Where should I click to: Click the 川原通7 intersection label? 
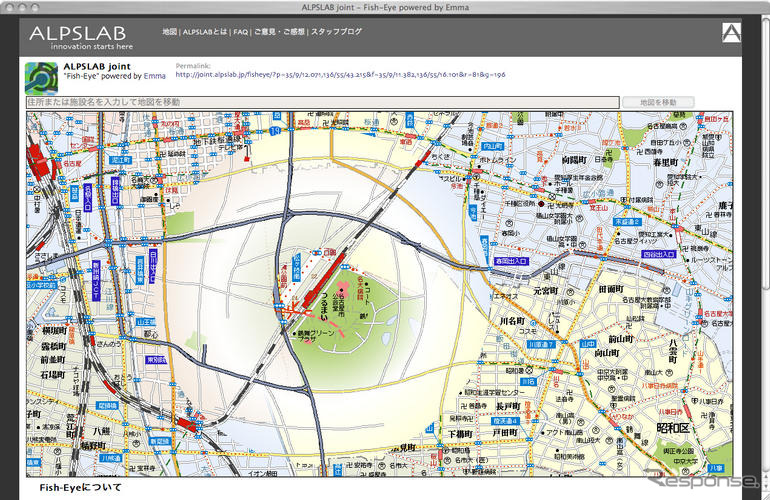[x=541, y=344]
